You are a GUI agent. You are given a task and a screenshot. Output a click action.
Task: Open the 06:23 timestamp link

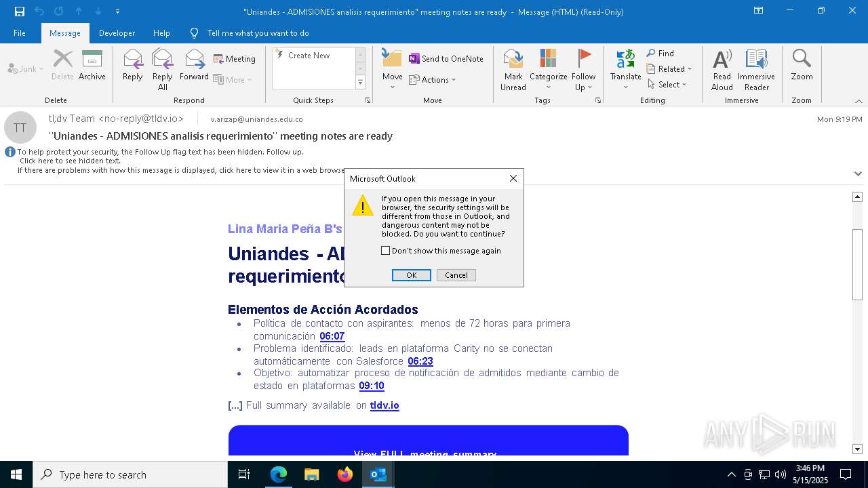coord(420,361)
